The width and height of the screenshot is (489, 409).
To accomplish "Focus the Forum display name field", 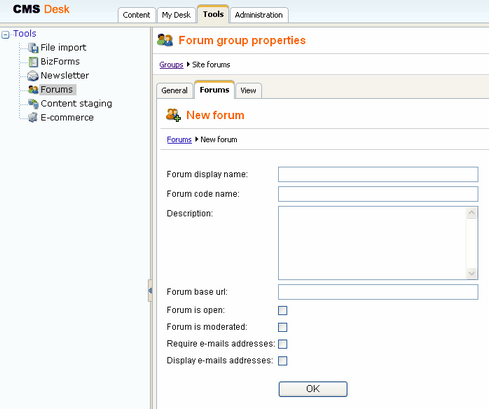I will click(378, 174).
